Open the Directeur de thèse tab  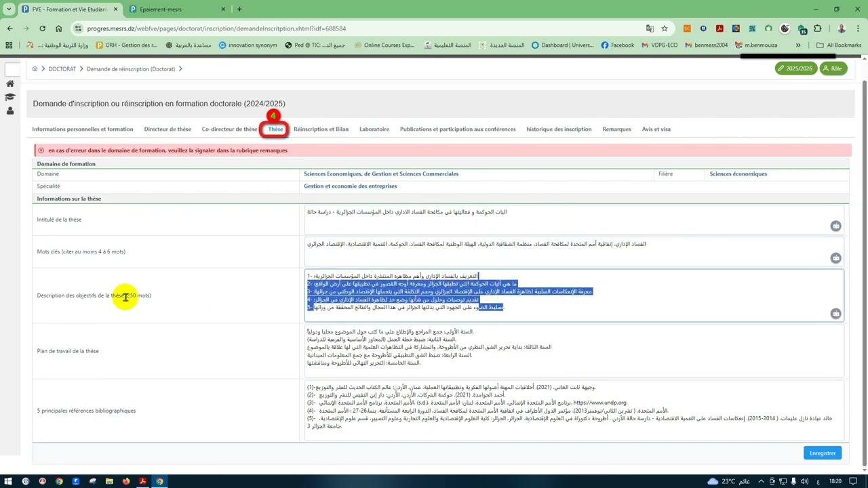167,129
